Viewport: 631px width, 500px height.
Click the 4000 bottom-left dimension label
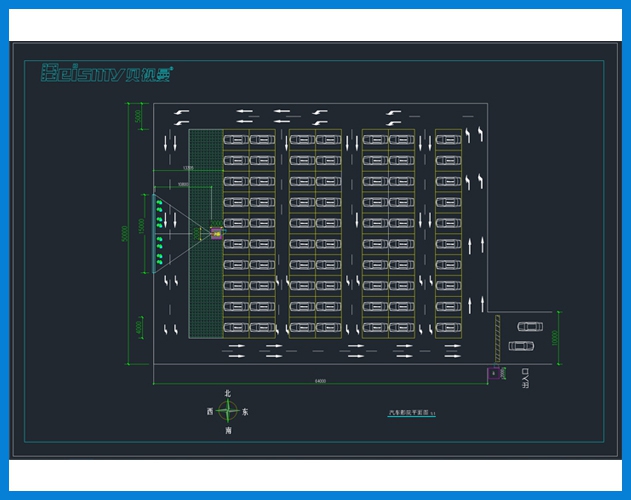click(x=139, y=327)
